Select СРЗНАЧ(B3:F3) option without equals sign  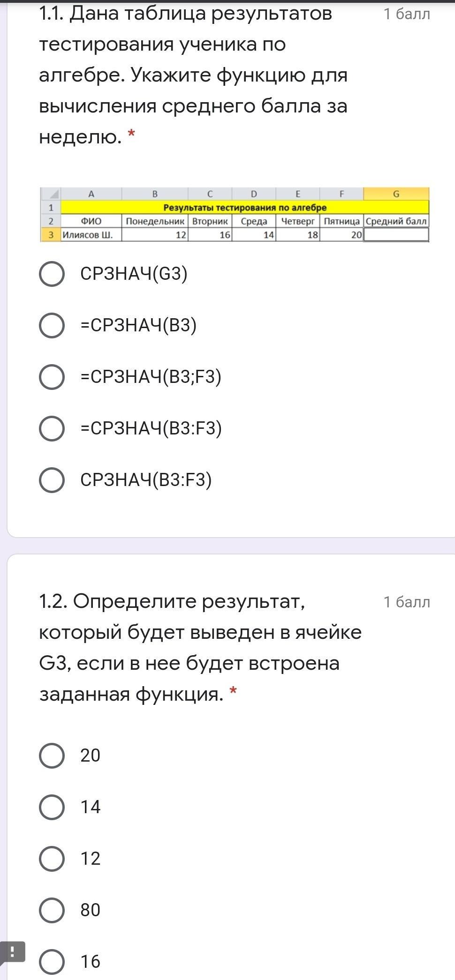52,480
